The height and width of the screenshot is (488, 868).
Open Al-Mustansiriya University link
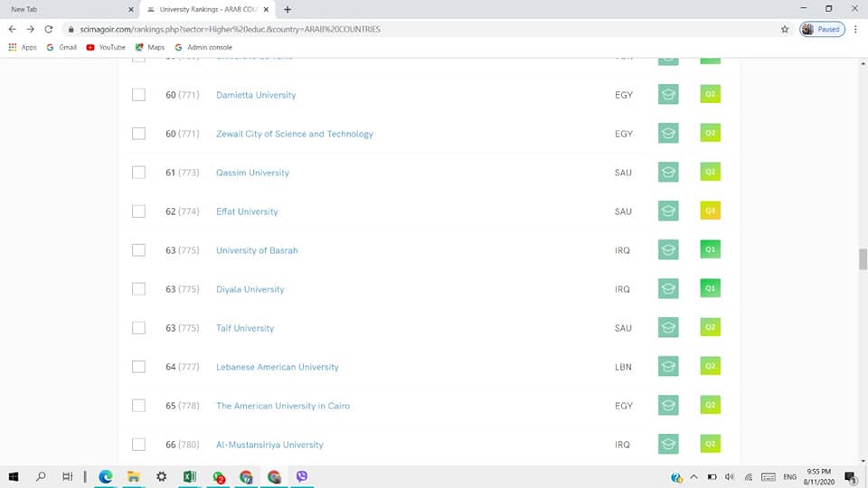click(x=269, y=445)
